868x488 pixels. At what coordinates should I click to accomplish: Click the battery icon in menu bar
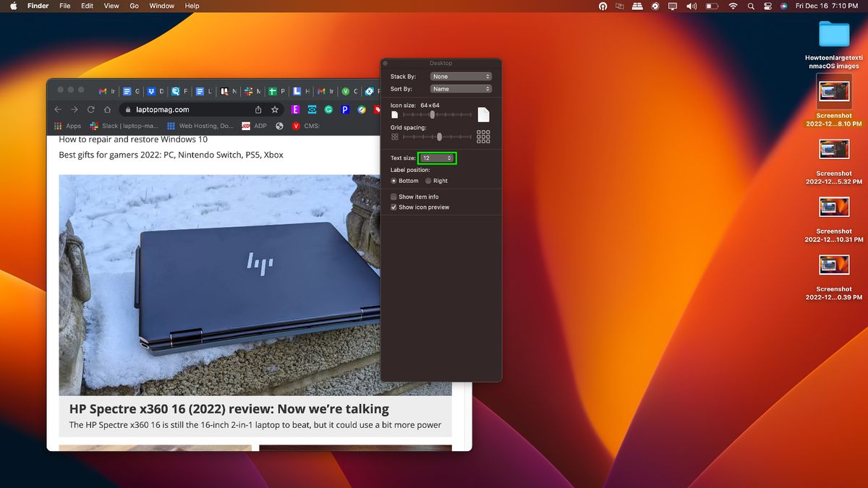point(712,6)
